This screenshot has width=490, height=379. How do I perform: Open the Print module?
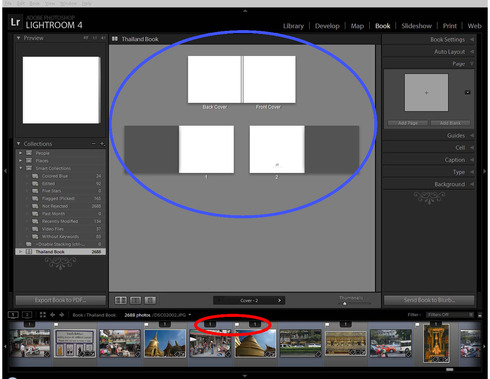(x=449, y=26)
